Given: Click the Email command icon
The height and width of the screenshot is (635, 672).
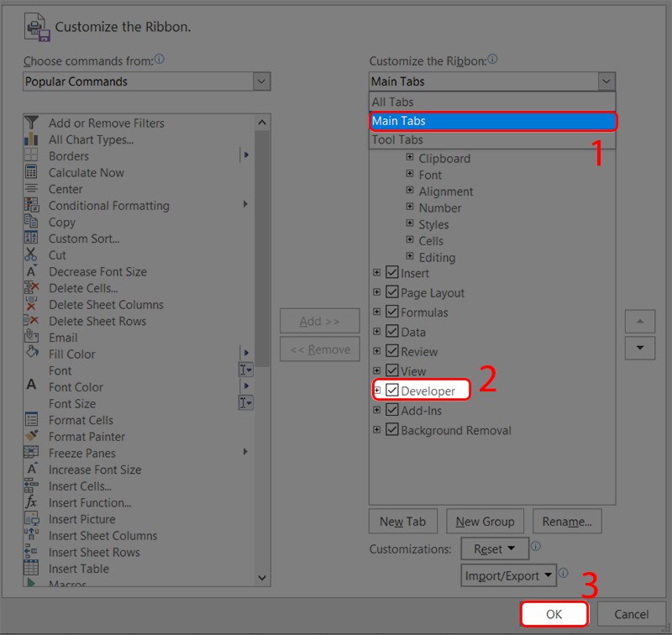Looking at the screenshot, I should pyautogui.click(x=31, y=337).
